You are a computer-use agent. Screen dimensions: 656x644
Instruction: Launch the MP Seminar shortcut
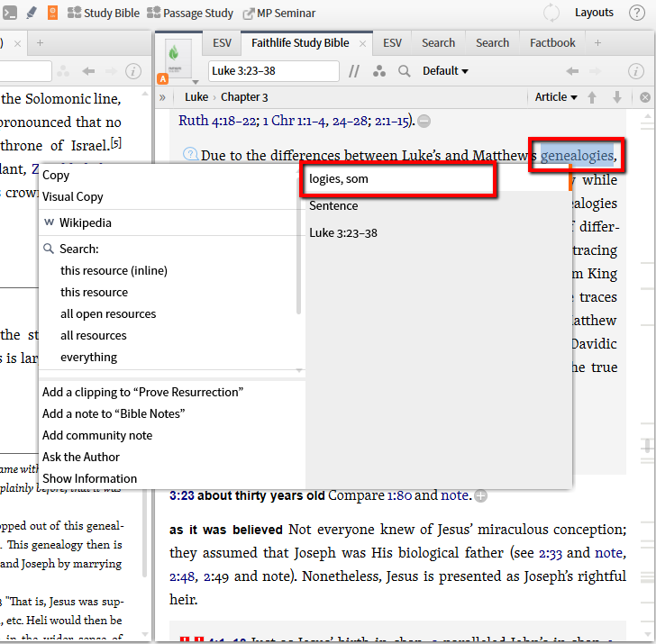click(x=279, y=13)
